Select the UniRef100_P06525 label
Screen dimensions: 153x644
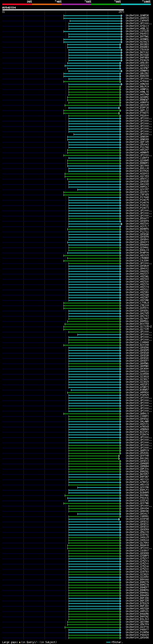coord(137,395)
